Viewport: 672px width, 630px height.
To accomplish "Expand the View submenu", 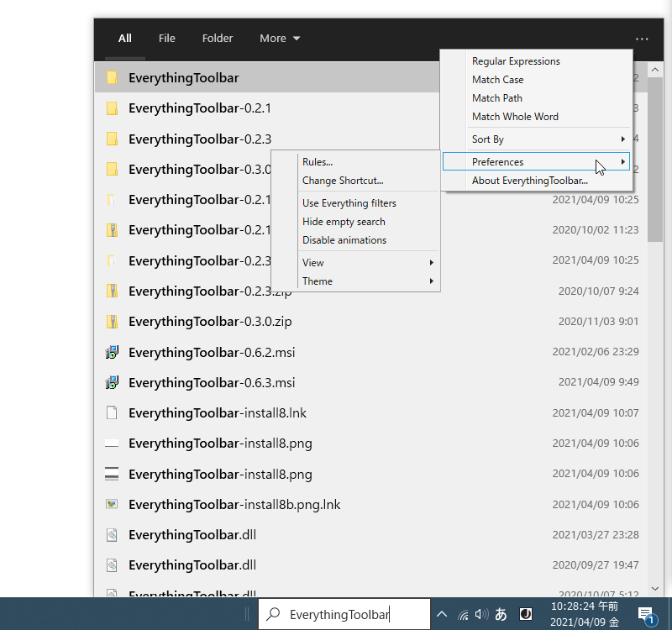I will pos(355,263).
